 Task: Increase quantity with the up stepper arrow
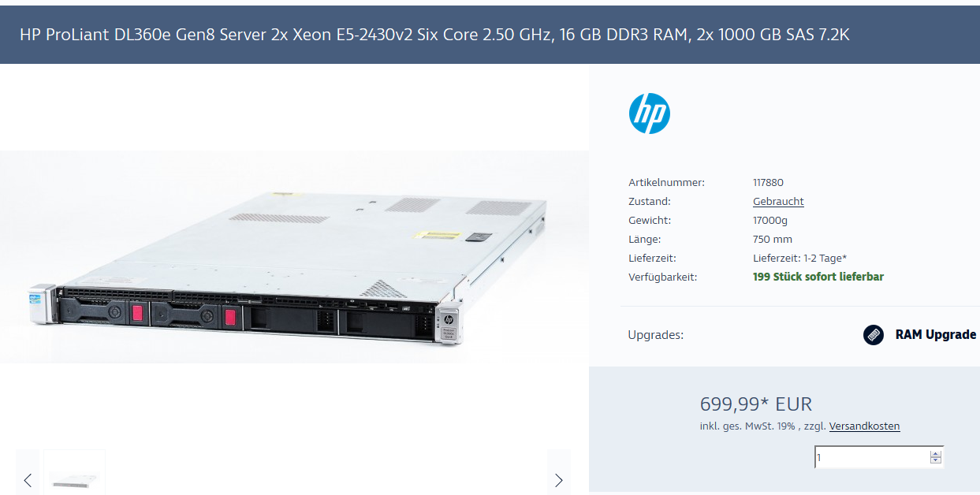[936, 454]
